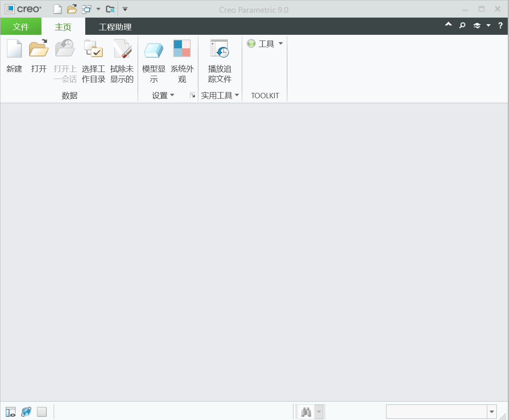The height and width of the screenshot is (420, 509).
Task: Open help with the question mark
Action: coord(500,25)
